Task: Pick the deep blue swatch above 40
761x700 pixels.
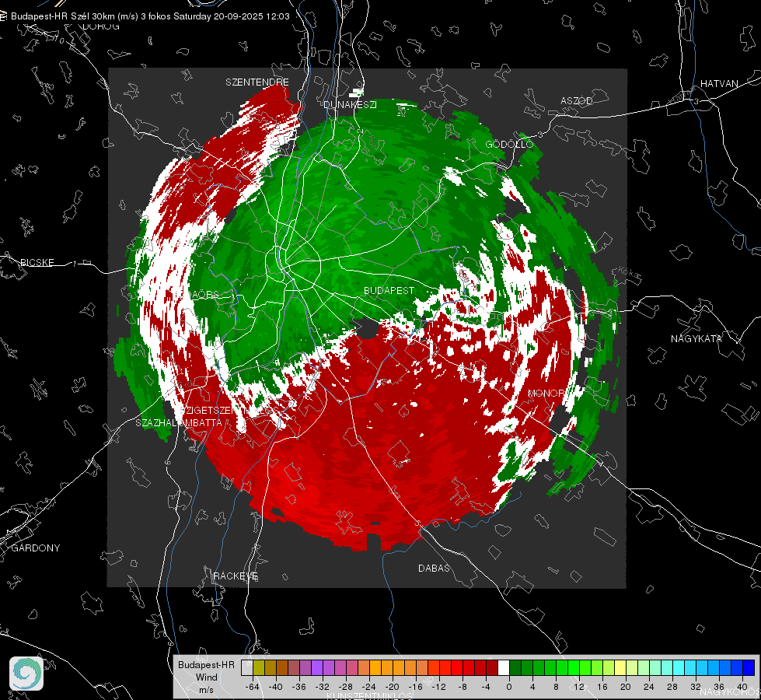Action: (x=749, y=667)
